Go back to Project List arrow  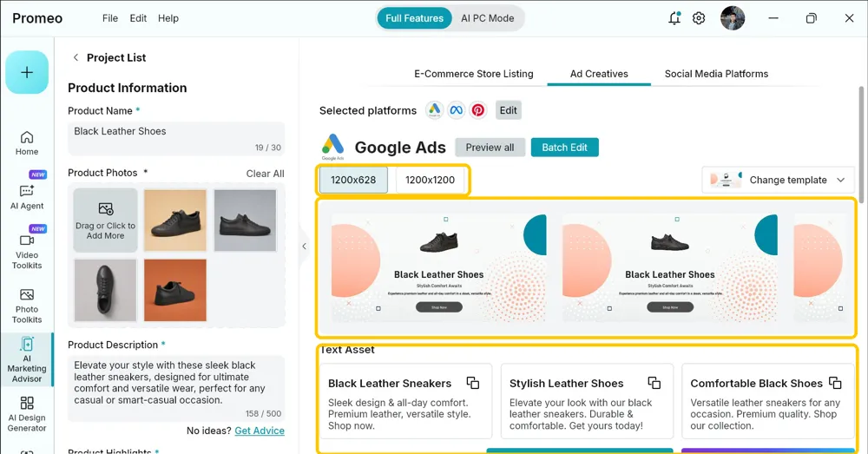(76, 57)
